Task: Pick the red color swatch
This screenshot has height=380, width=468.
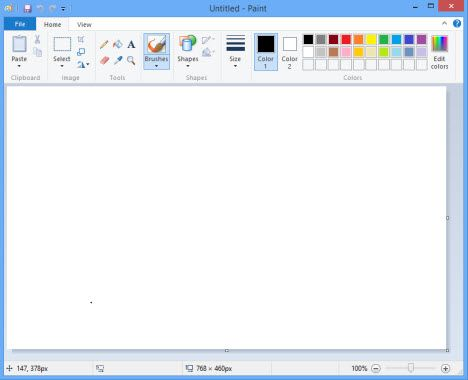Action: pyautogui.click(x=346, y=39)
